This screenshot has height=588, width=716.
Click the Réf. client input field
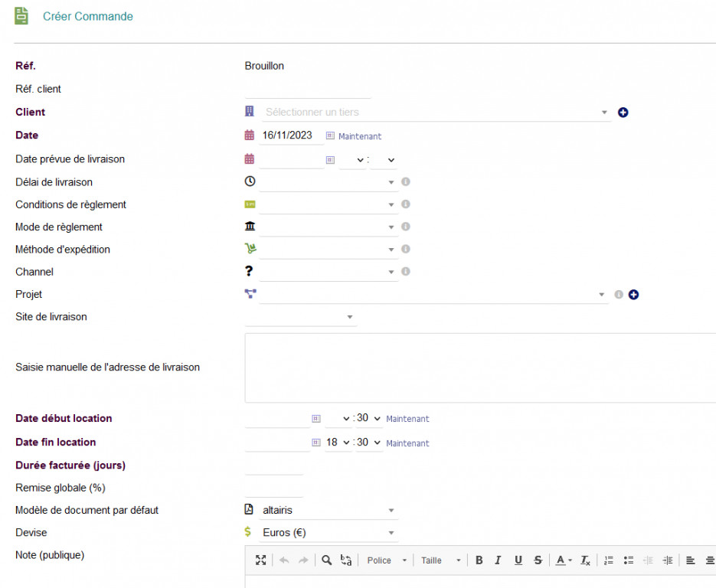pos(307,90)
